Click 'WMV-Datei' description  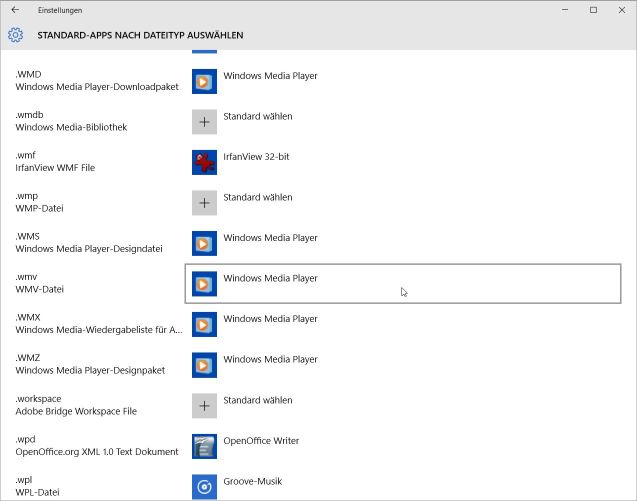(39, 289)
